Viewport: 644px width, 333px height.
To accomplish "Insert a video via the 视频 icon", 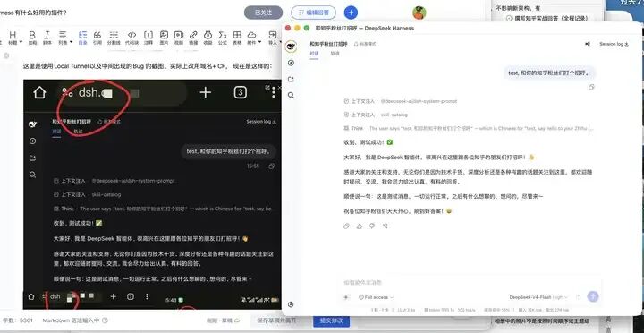I will tap(179, 37).
